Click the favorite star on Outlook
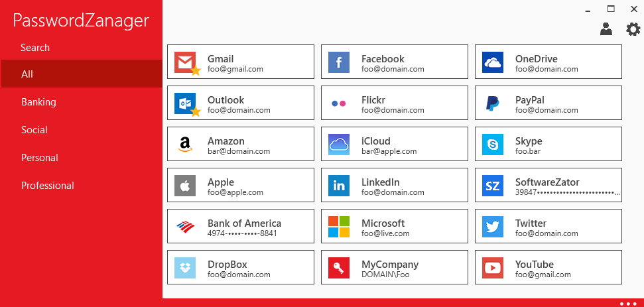644x307 pixels. tap(196, 112)
